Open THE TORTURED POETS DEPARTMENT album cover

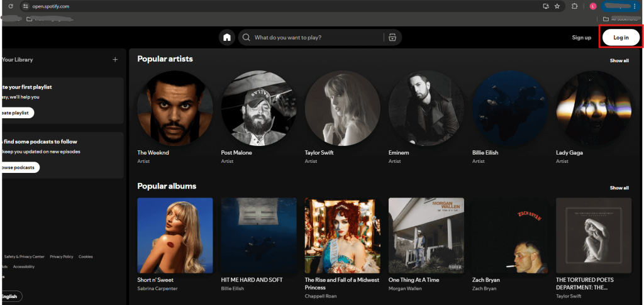click(x=594, y=236)
